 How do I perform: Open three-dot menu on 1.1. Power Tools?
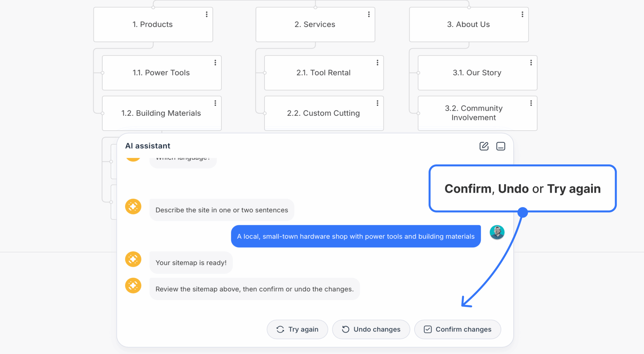[215, 63]
